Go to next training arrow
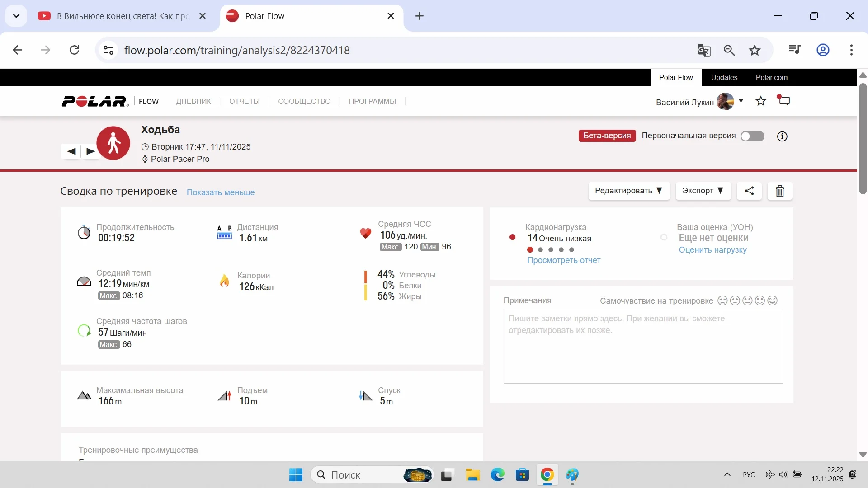This screenshot has width=868, height=488. click(x=90, y=151)
